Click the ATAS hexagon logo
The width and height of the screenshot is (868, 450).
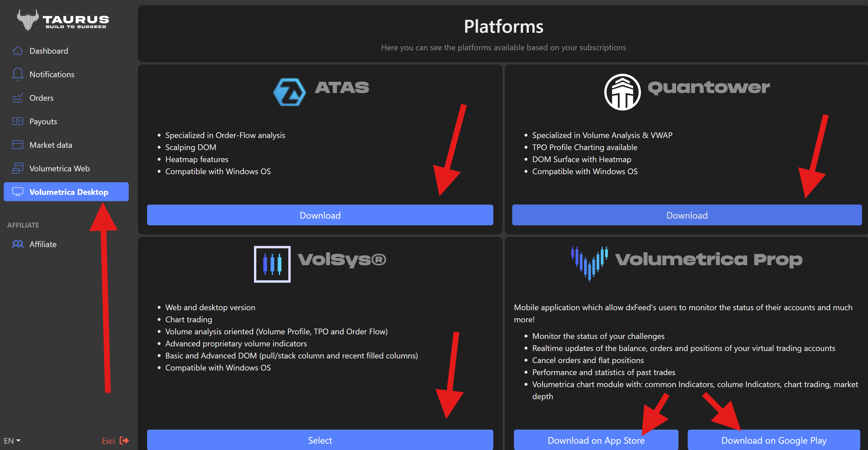[289, 92]
